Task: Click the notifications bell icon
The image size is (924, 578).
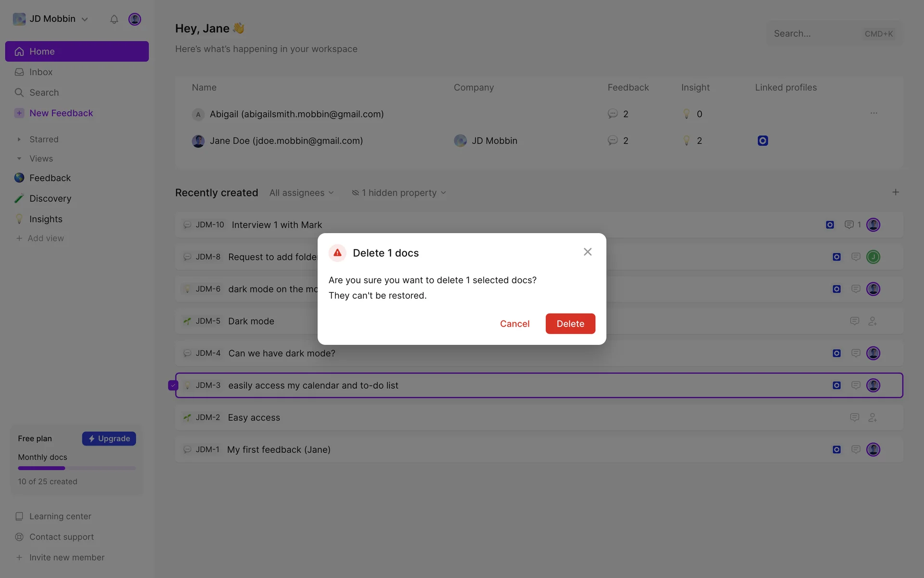Action: (x=114, y=19)
